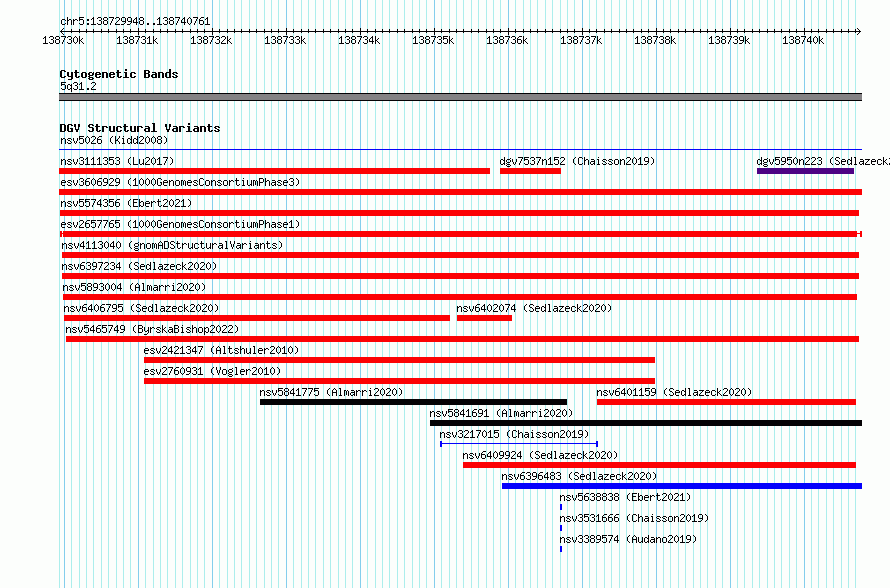Click the 138738k ruler tick label
The image size is (890, 588).
coord(655,40)
